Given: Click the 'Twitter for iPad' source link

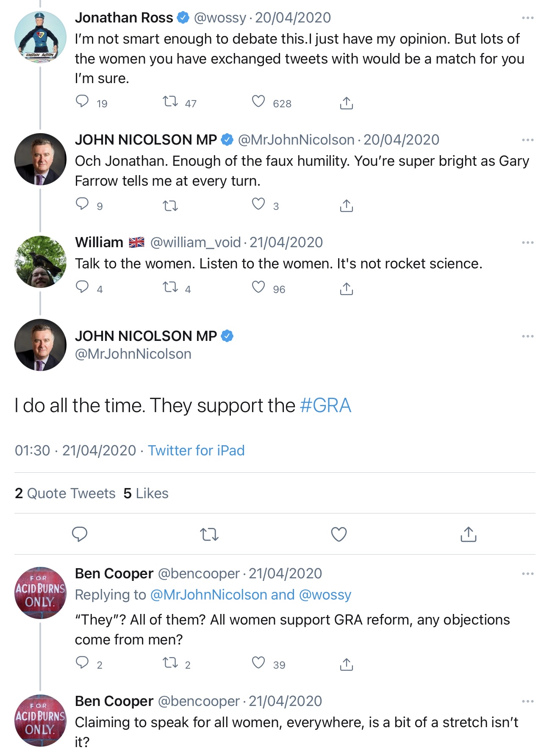Looking at the screenshot, I should coord(196,450).
